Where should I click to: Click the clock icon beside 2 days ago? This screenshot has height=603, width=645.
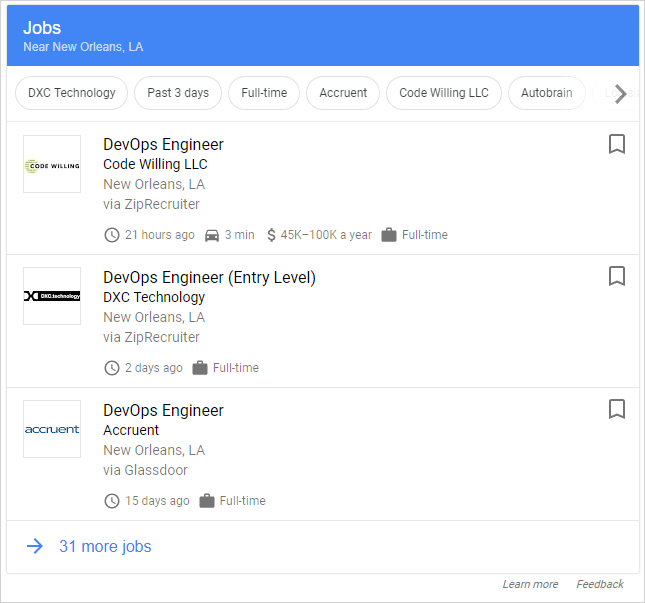coord(111,368)
